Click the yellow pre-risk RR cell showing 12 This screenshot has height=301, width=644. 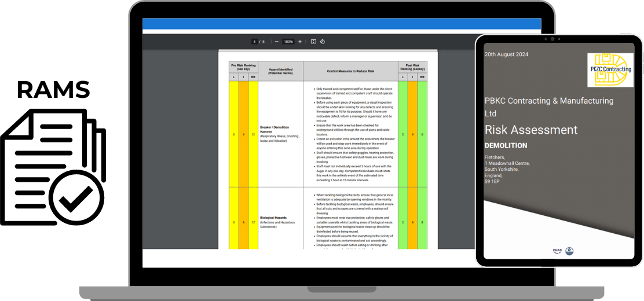click(253, 134)
